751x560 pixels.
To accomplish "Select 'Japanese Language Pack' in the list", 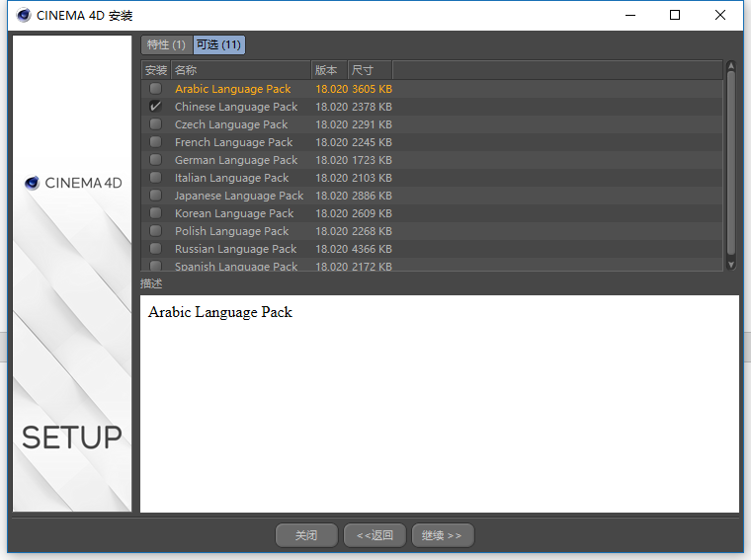I will (x=239, y=196).
